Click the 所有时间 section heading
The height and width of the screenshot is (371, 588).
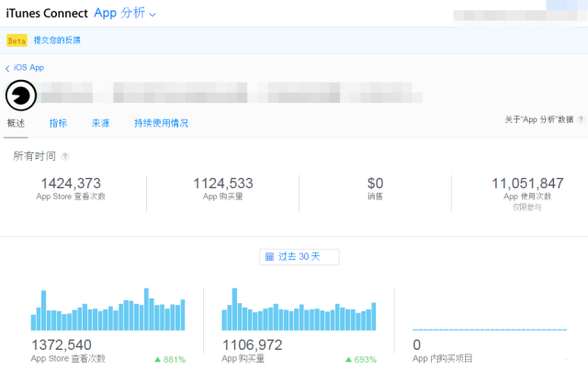coord(35,156)
